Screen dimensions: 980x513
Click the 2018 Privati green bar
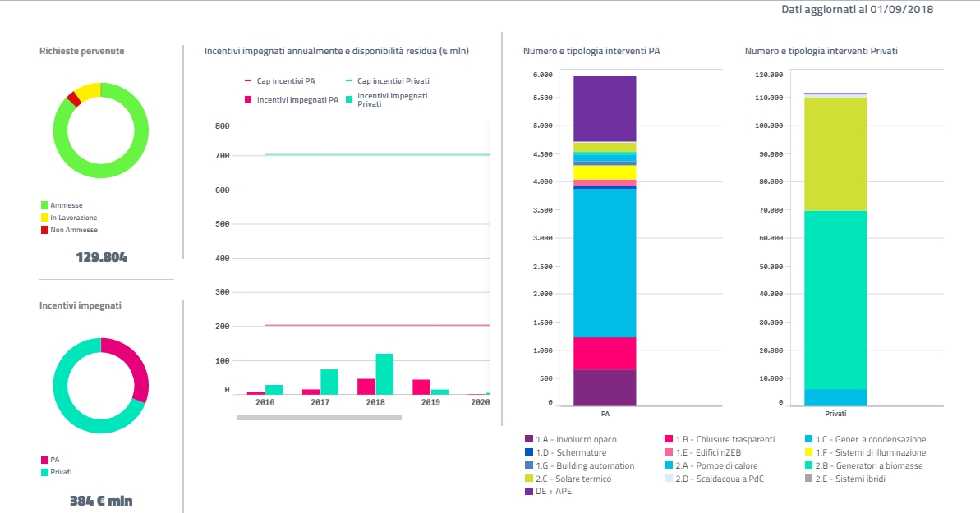pos(384,374)
